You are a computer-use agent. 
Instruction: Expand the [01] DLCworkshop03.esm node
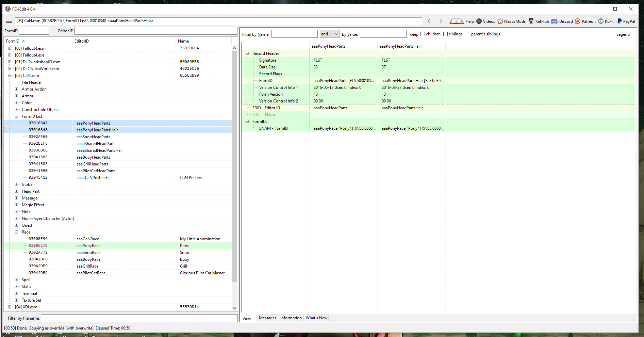pyautogui.click(x=10, y=62)
